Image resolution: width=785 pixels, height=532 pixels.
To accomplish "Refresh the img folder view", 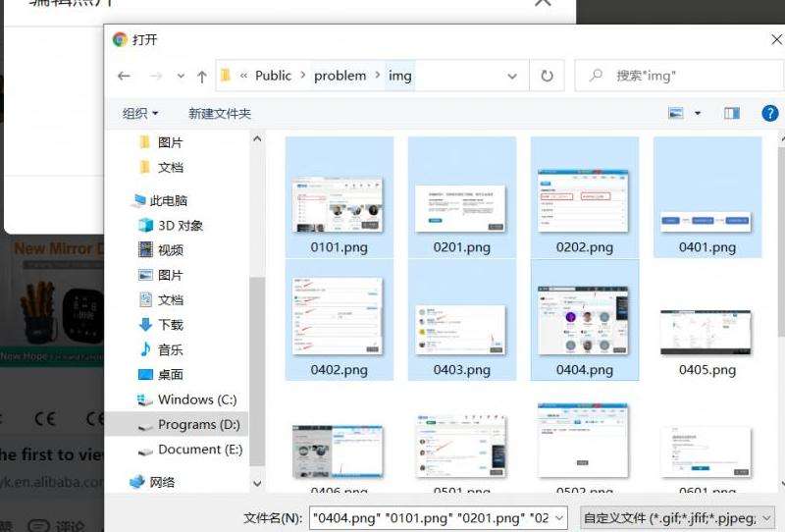I will 547,76.
